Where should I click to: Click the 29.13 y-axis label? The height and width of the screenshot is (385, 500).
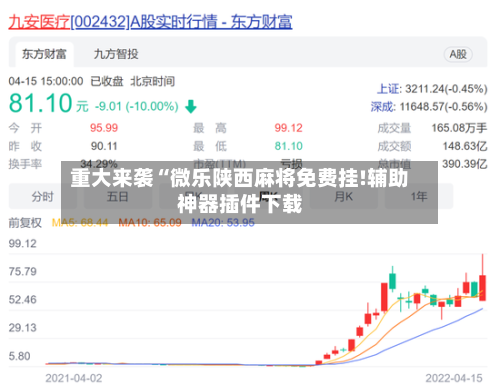[23, 328]
